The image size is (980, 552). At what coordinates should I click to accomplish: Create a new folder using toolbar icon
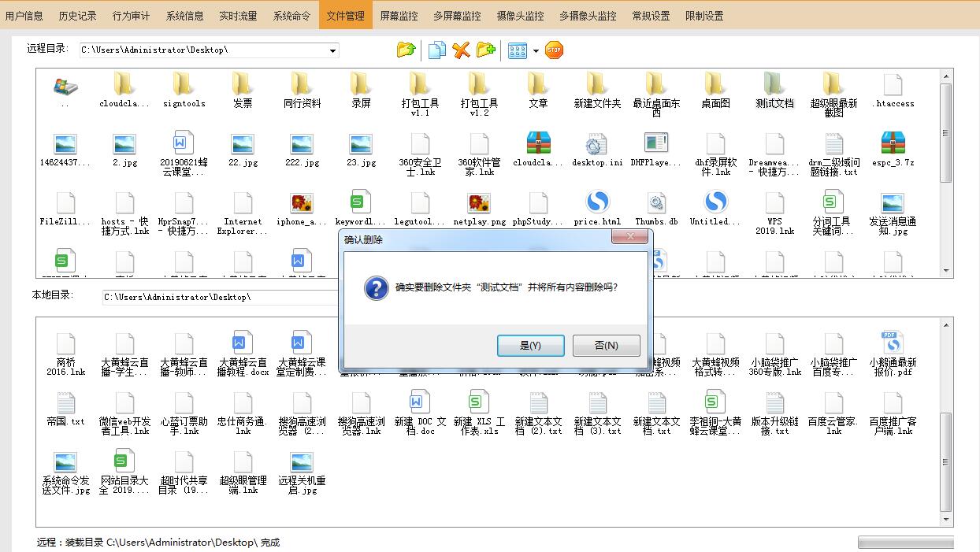pos(486,50)
